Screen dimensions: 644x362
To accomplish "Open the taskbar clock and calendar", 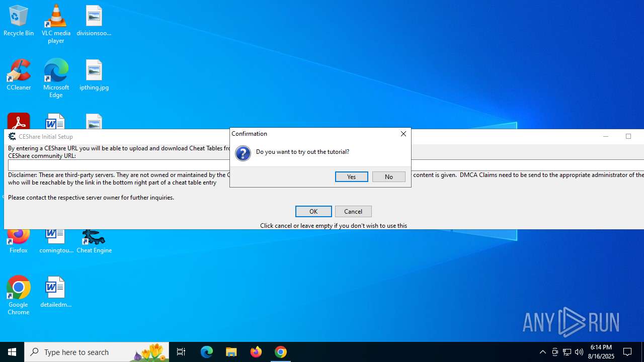I will [x=602, y=352].
